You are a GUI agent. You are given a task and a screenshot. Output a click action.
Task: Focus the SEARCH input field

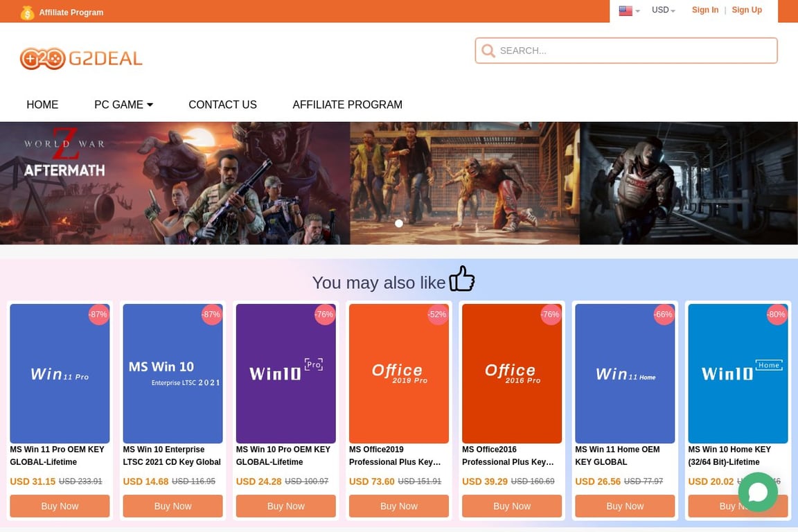click(x=626, y=51)
